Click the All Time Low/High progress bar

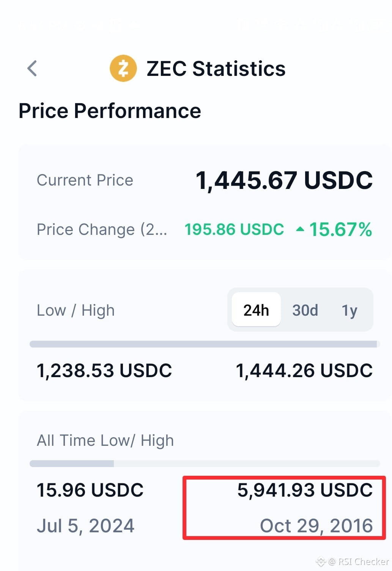(x=205, y=464)
